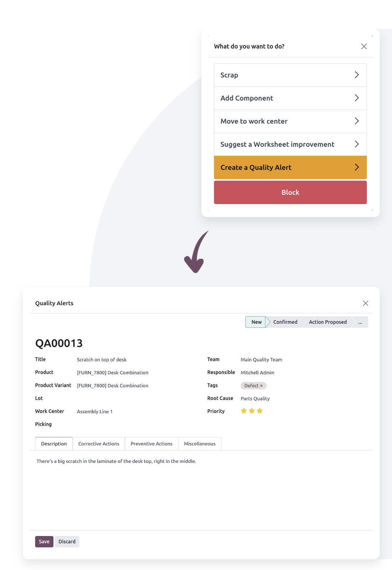Click the chevron beside Add Component
Screen dimensions: 392x570
point(356,98)
